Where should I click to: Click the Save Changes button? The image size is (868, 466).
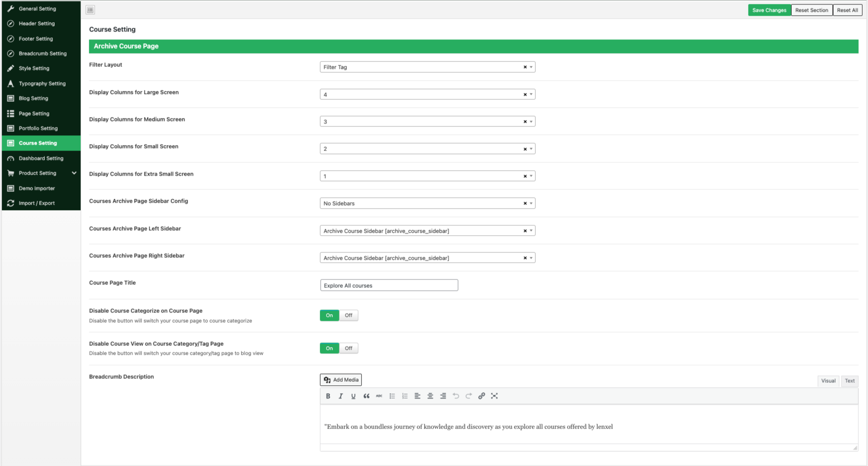point(769,10)
